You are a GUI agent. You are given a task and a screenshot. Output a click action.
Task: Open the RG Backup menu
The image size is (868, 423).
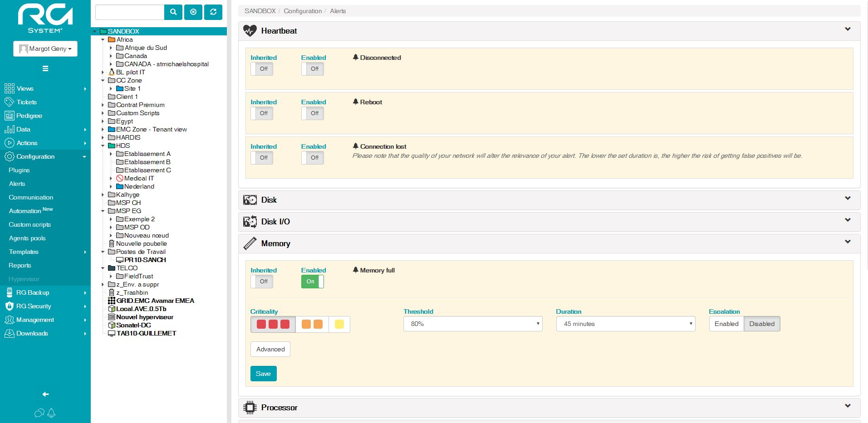(45, 292)
